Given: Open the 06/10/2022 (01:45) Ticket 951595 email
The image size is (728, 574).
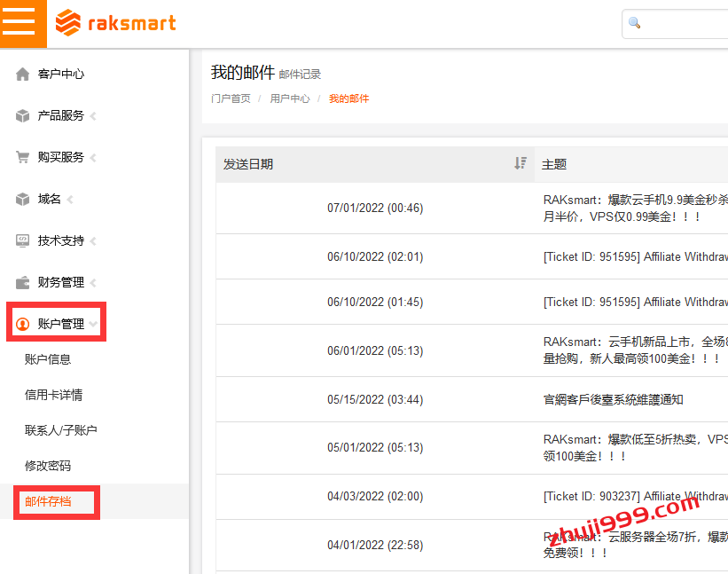Looking at the screenshot, I should pyautogui.click(x=635, y=302).
